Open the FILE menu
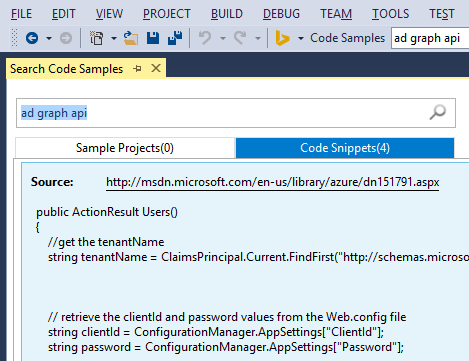Viewport: 469px width, 361px height. [21, 14]
